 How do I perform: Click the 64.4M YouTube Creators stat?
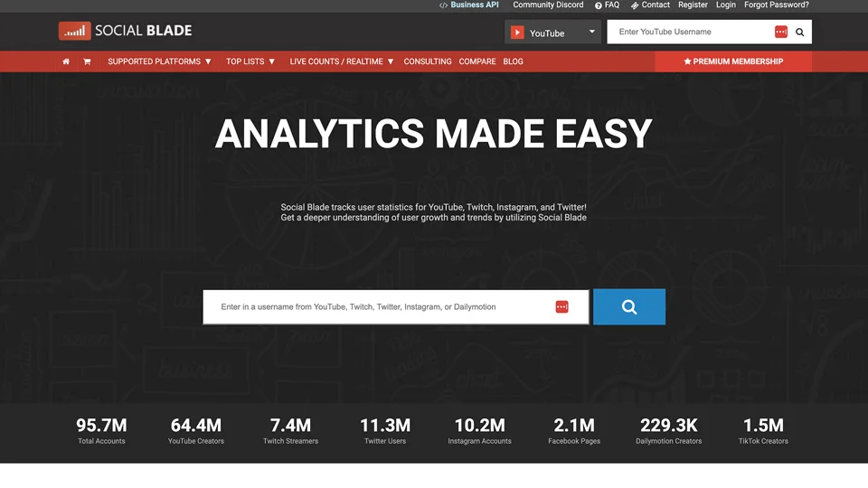(196, 431)
